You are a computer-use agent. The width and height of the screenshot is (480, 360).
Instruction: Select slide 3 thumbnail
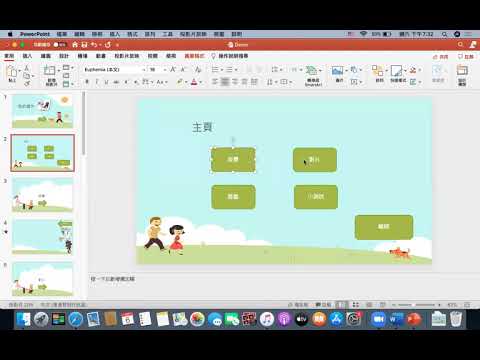[x=42, y=195]
